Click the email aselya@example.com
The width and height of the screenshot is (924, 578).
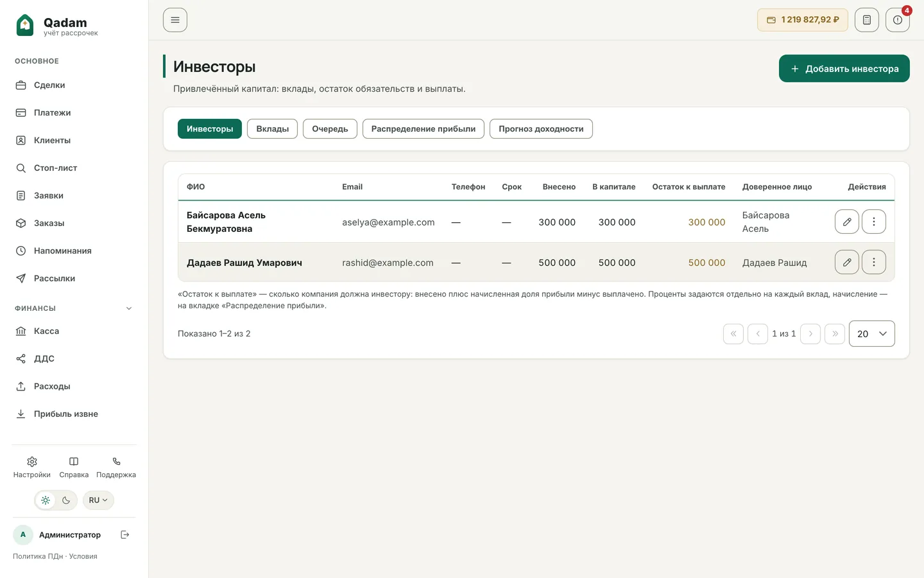(x=388, y=222)
